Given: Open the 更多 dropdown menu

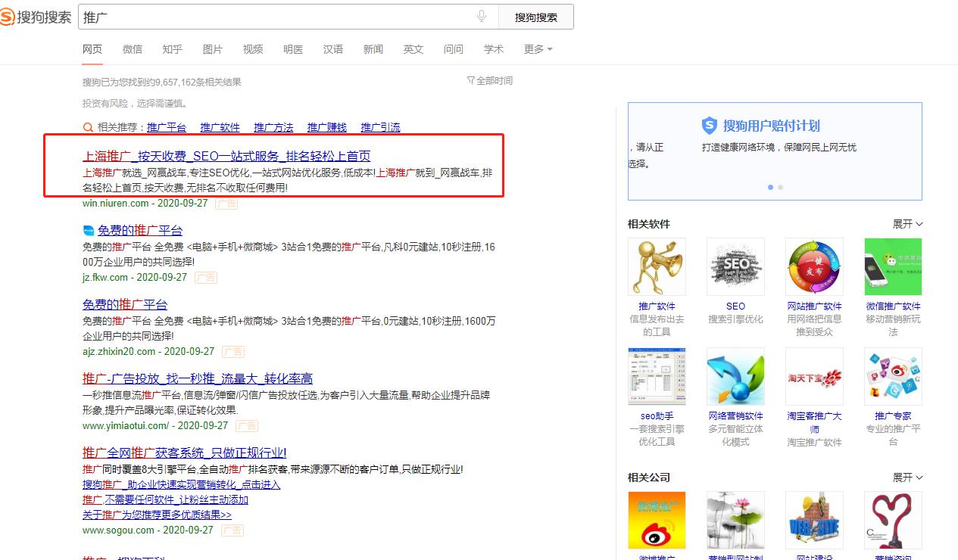Looking at the screenshot, I should click(538, 49).
